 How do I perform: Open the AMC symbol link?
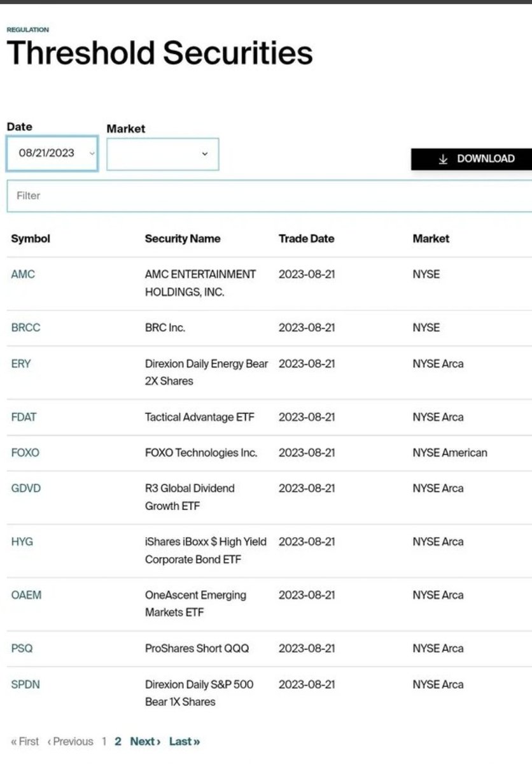pos(23,274)
